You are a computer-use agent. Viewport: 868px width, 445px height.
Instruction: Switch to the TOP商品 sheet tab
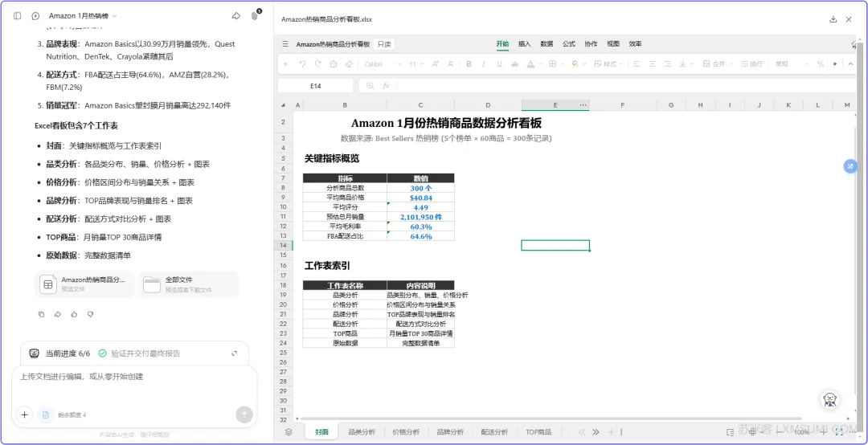coord(538,431)
